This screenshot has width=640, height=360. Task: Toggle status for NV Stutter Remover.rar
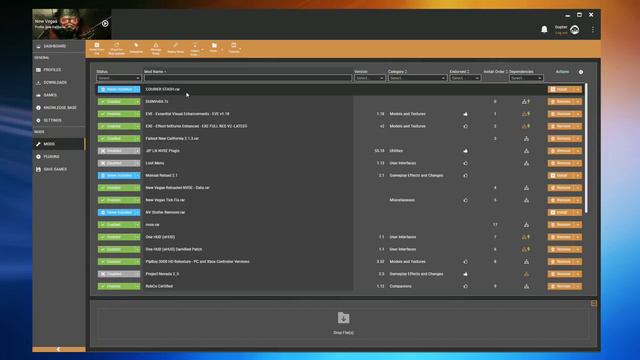click(116, 212)
